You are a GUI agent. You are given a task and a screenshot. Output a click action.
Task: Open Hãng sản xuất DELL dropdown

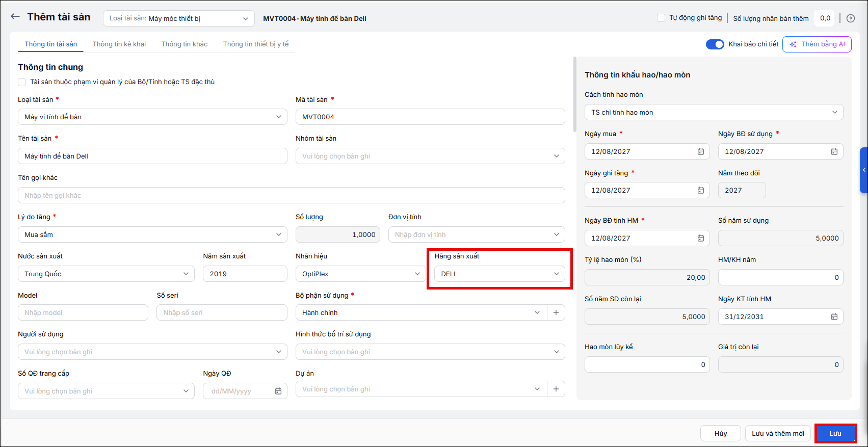[x=499, y=274]
